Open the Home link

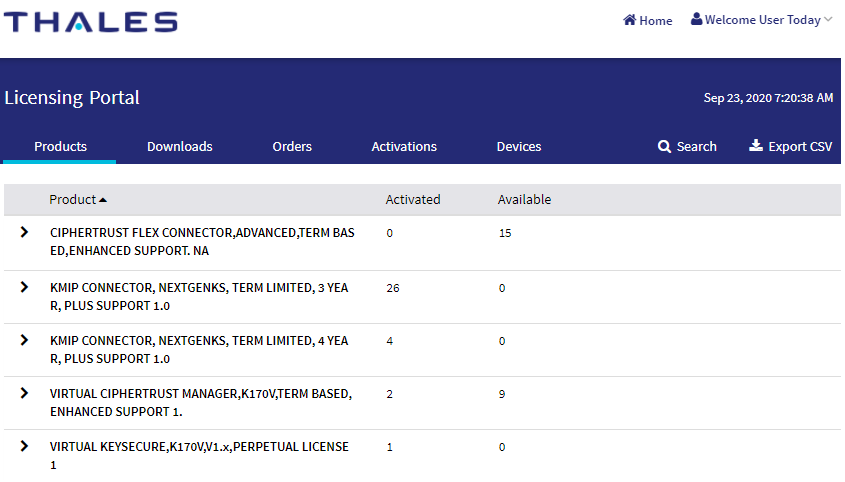pos(648,20)
